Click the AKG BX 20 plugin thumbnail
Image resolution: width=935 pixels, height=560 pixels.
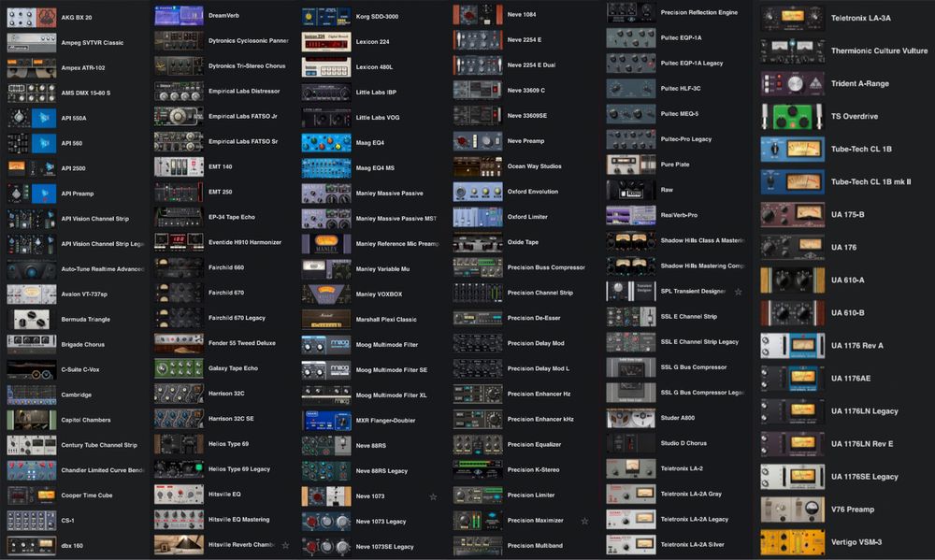[32, 17]
